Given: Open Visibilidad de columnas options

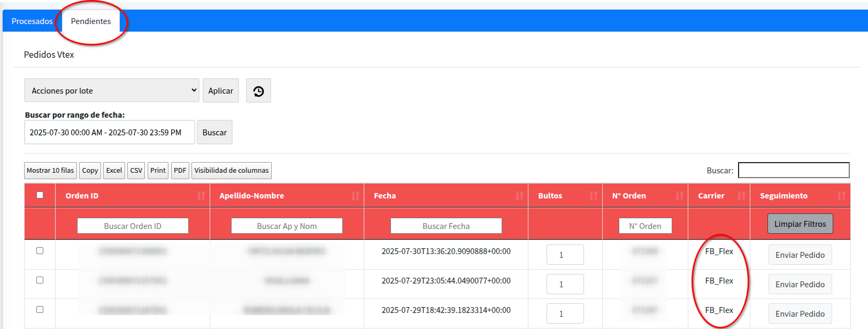Looking at the screenshot, I should 231,171.
